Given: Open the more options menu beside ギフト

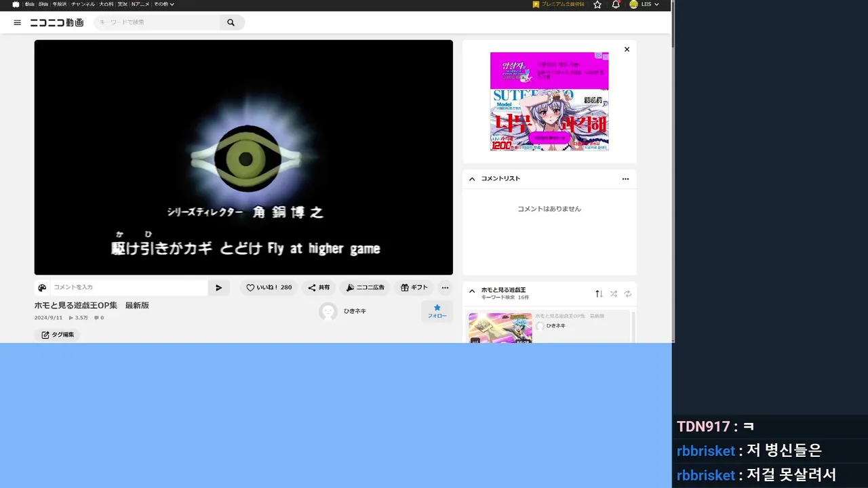Looking at the screenshot, I should click(445, 287).
